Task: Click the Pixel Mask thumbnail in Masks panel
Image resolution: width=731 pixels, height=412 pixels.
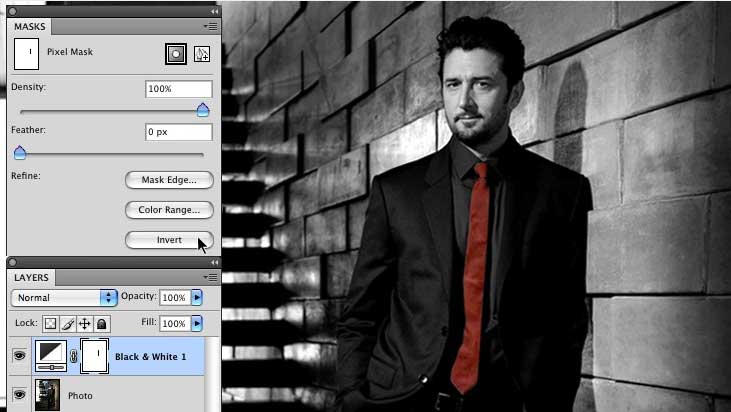Action: pos(27,54)
